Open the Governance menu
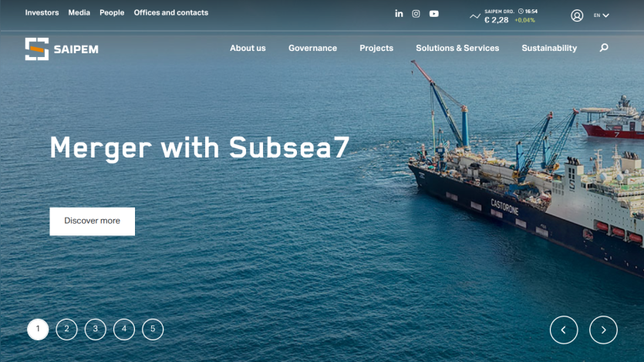The image size is (644, 362). [312, 48]
